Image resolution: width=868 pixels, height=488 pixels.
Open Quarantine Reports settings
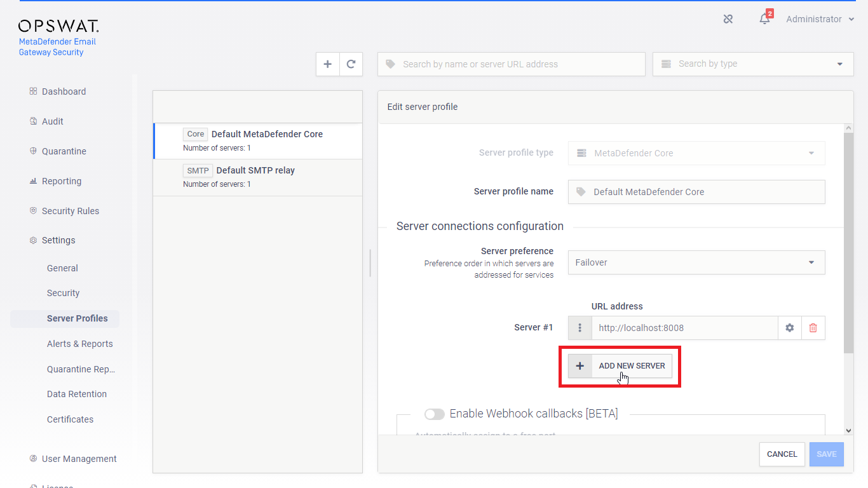(81, 369)
